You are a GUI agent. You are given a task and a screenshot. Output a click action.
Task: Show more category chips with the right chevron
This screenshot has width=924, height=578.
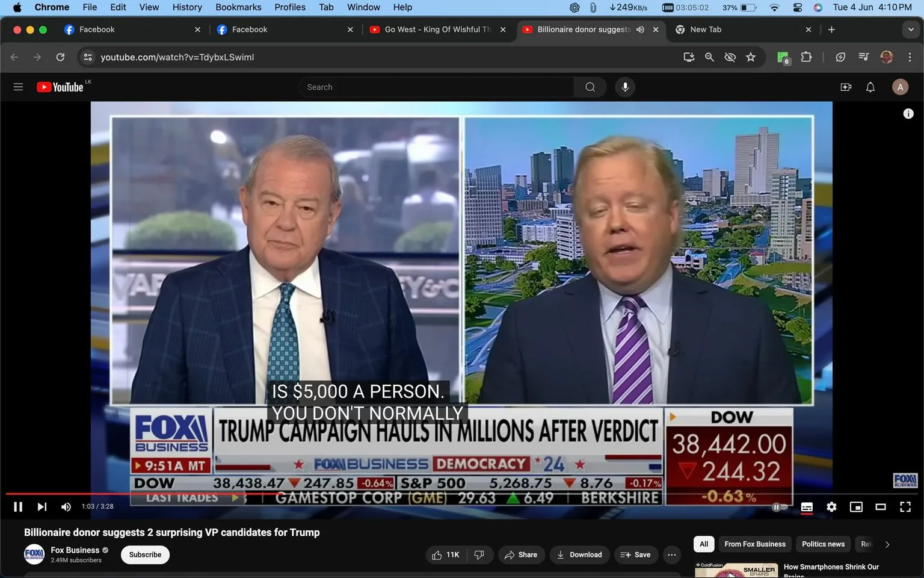tap(887, 544)
